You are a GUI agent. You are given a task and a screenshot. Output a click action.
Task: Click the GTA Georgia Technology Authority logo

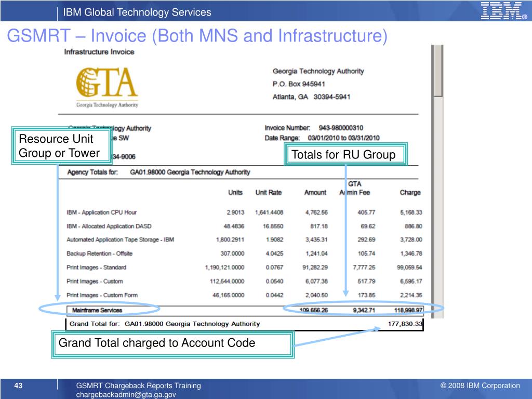coord(107,87)
